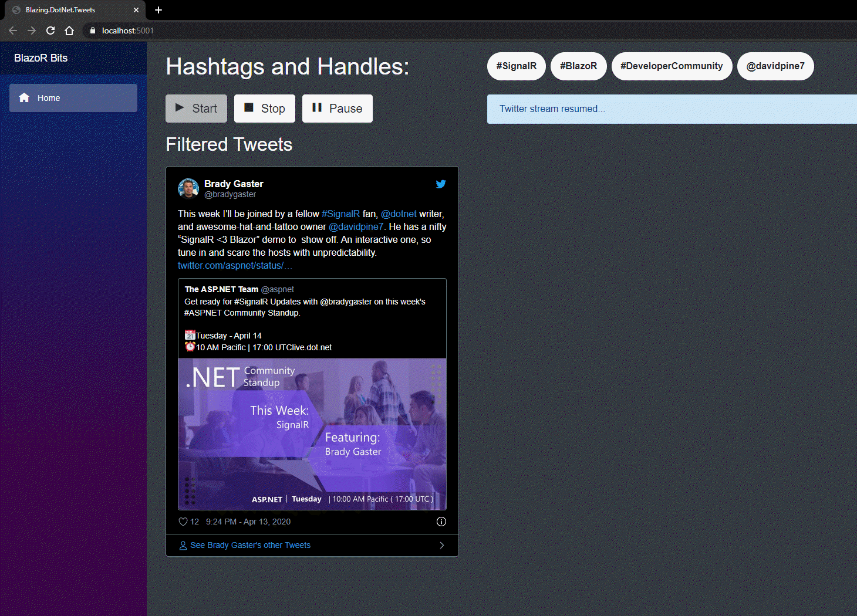Open Brady Gaster's profile avatar
The image size is (857, 616).
tap(188, 189)
